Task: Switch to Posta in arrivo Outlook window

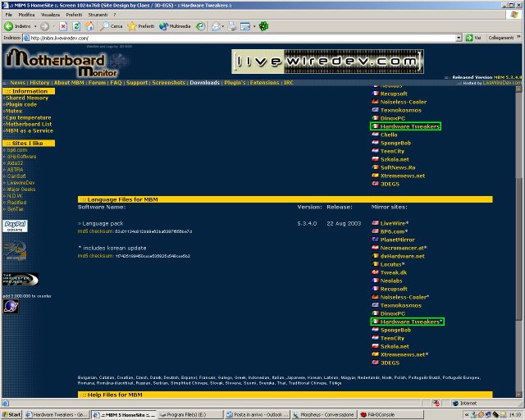Action: point(257,414)
